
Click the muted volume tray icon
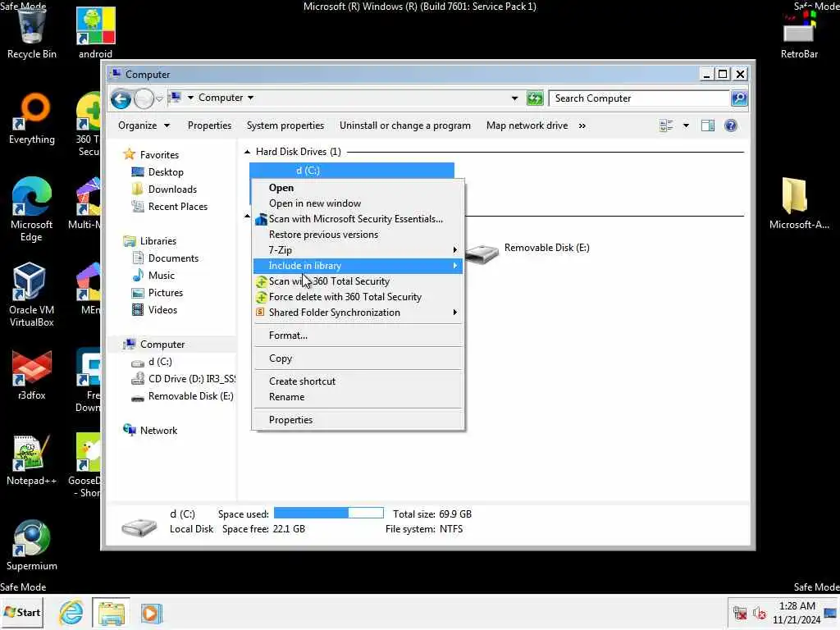click(759, 613)
